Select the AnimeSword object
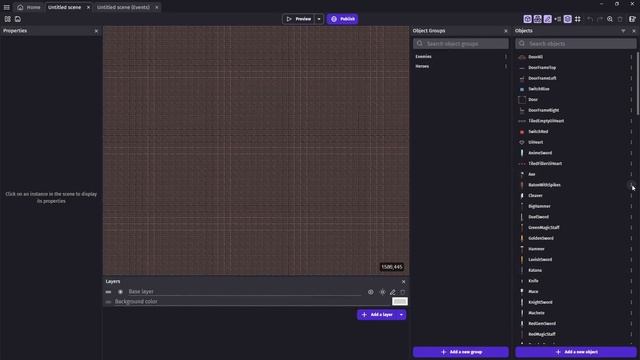 [540, 153]
